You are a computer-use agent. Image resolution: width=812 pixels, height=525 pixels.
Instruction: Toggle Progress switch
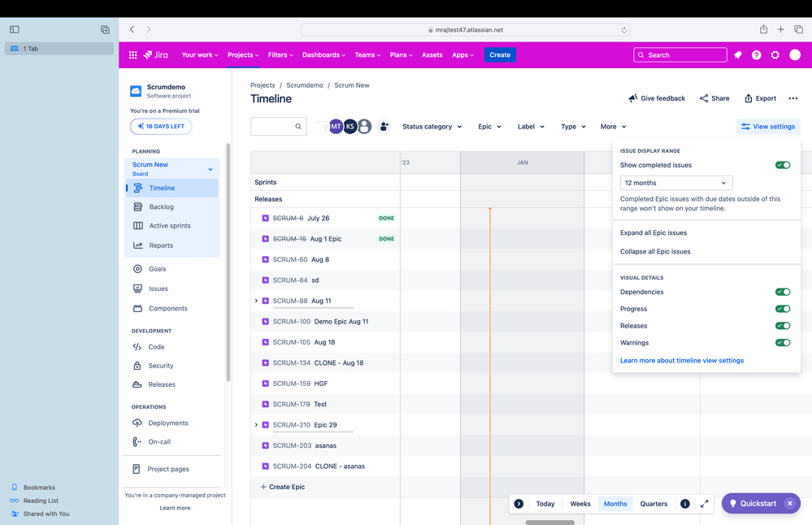pyautogui.click(x=783, y=309)
